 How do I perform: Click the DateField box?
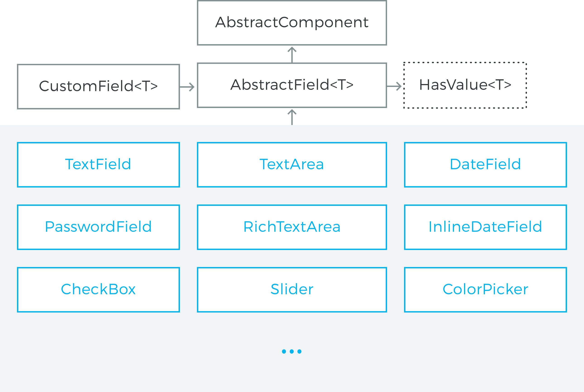(x=485, y=165)
